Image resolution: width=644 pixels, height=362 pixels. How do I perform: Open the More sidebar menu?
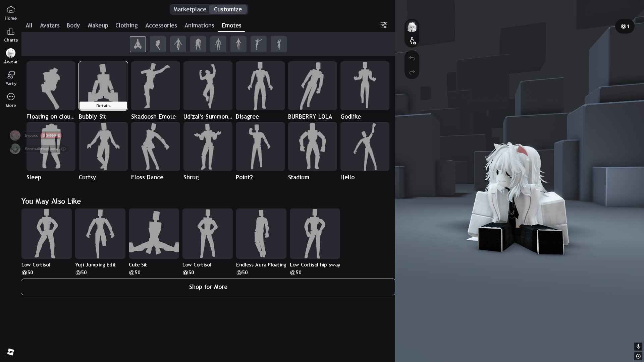[x=11, y=100]
